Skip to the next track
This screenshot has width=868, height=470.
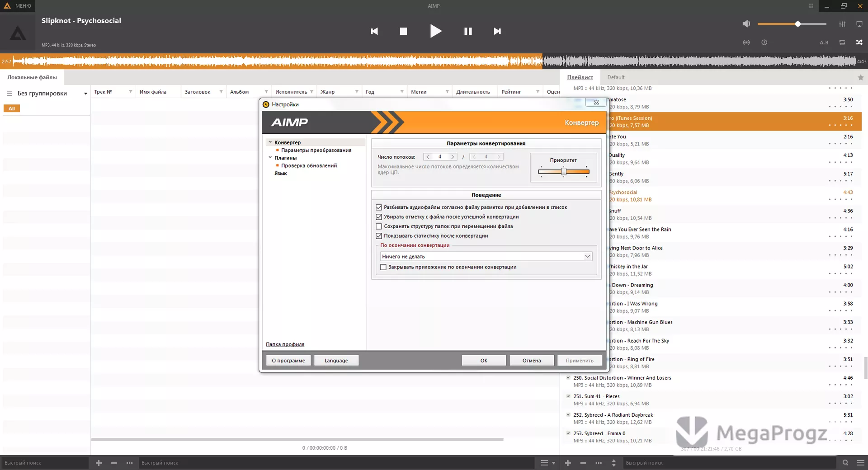[x=497, y=31]
